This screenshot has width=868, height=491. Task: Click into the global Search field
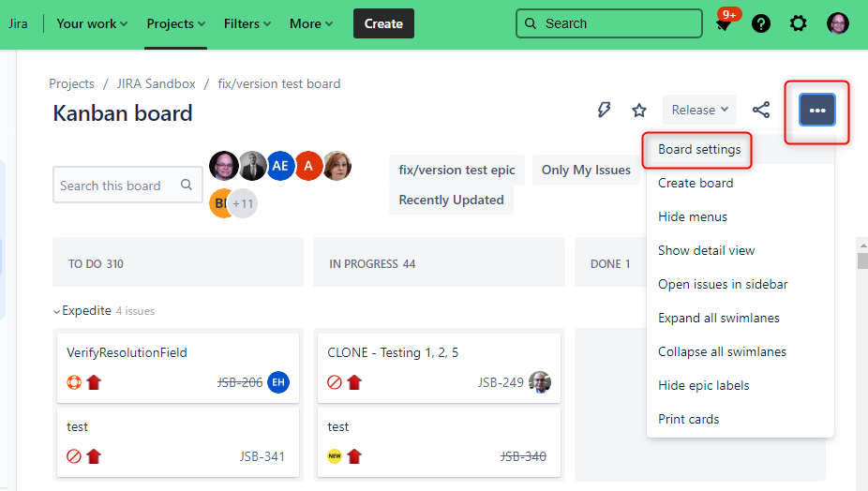[x=609, y=23]
